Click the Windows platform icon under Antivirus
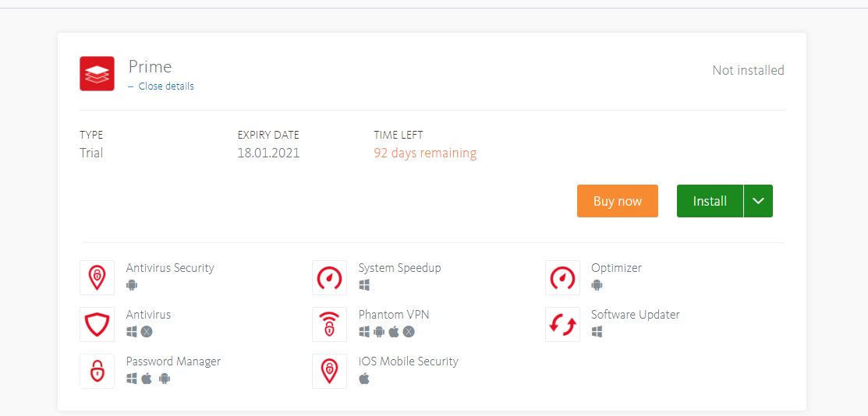 click(132, 332)
